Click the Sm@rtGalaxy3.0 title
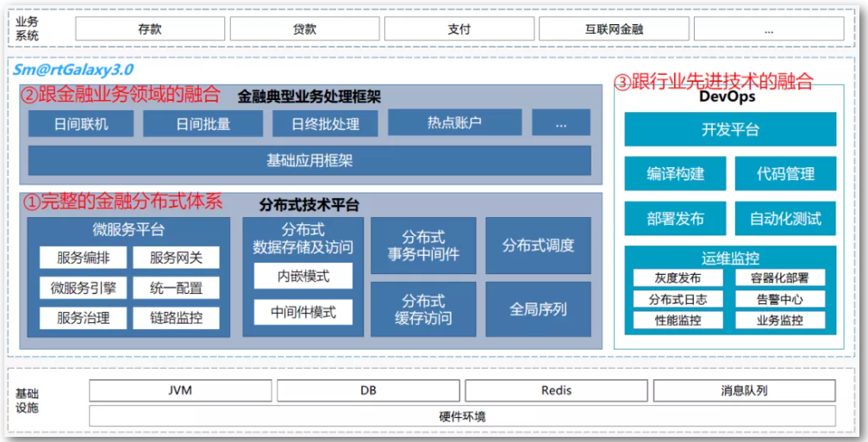Screen dimensions: 868x442 (x=73, y=70)
